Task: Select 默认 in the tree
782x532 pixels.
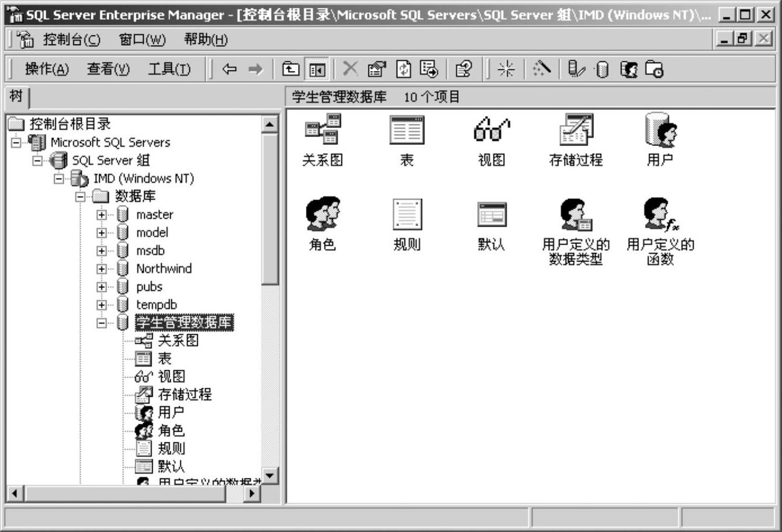Action: point(171,466)
